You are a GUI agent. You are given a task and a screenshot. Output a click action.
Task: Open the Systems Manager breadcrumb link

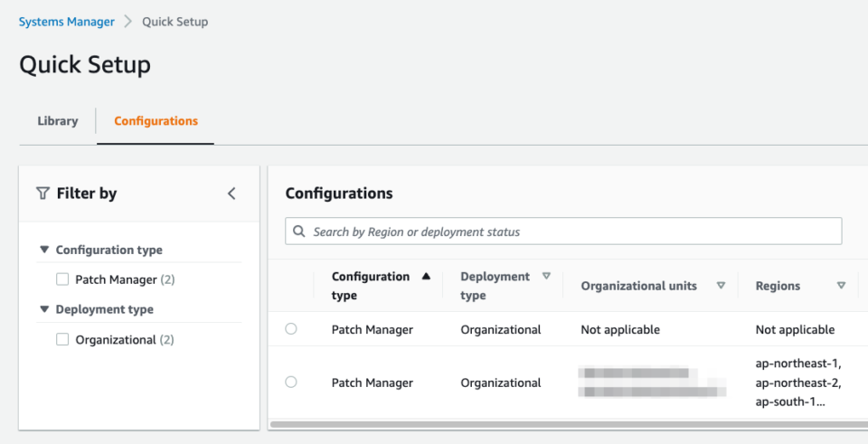(x=66, y=22)
